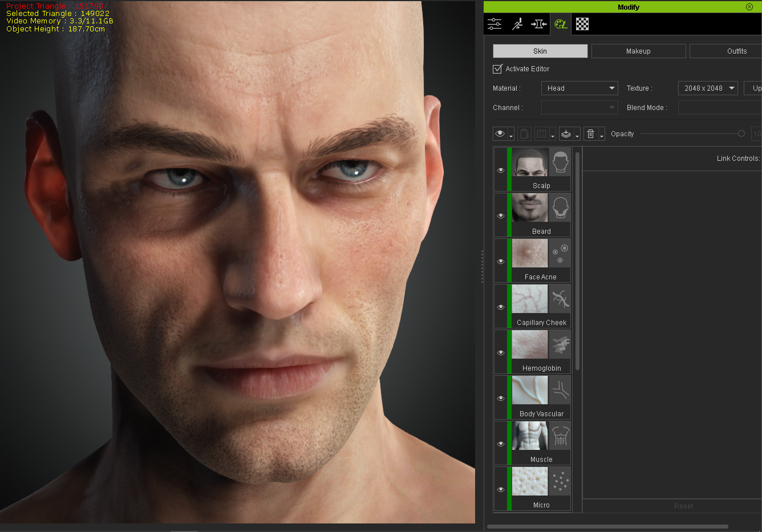Click the Capillary Cheek veins type icon
Screen dimensions: 762x532
[560, 299]
